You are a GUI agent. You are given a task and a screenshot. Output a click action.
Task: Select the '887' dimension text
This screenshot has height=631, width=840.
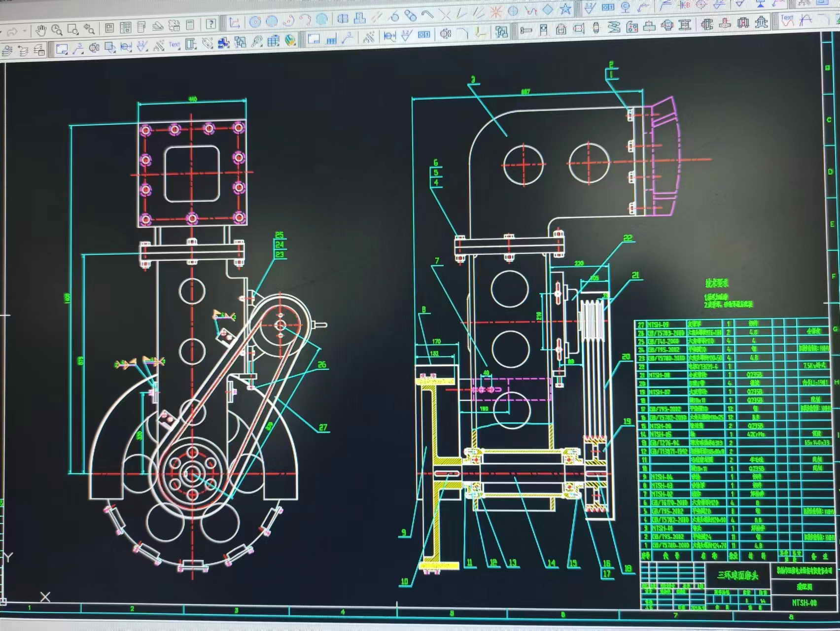[525, 92]
